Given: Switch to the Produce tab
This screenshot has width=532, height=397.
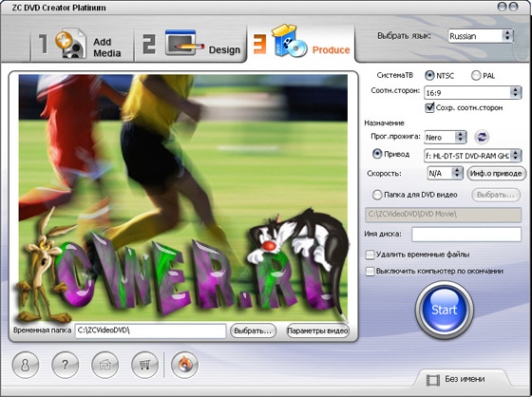Looking at the screenshot, I should 301,44.
